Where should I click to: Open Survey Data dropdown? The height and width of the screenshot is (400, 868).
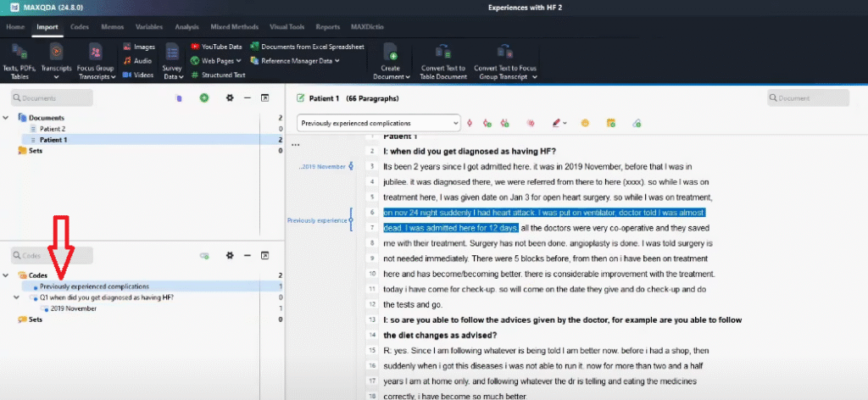pyautogui.click(x=173, y=60)
